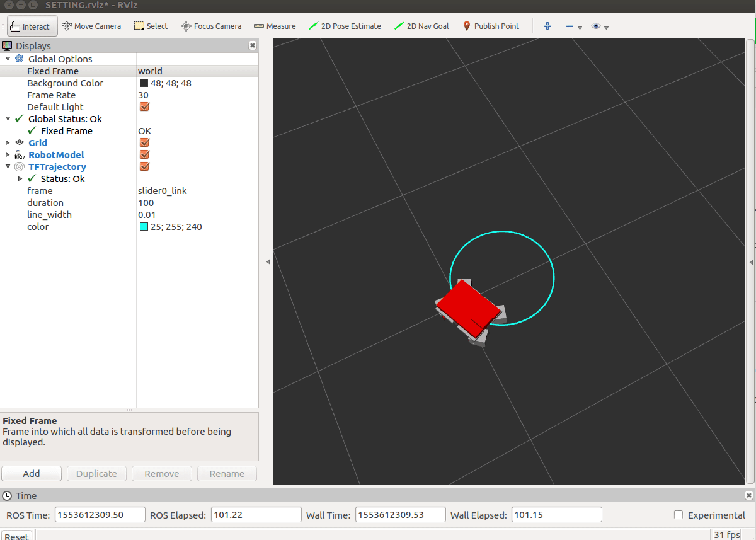Select the Background Color property row
This screenshot has height=540, width=756.
pyautogui.click(x=129, y=83)
